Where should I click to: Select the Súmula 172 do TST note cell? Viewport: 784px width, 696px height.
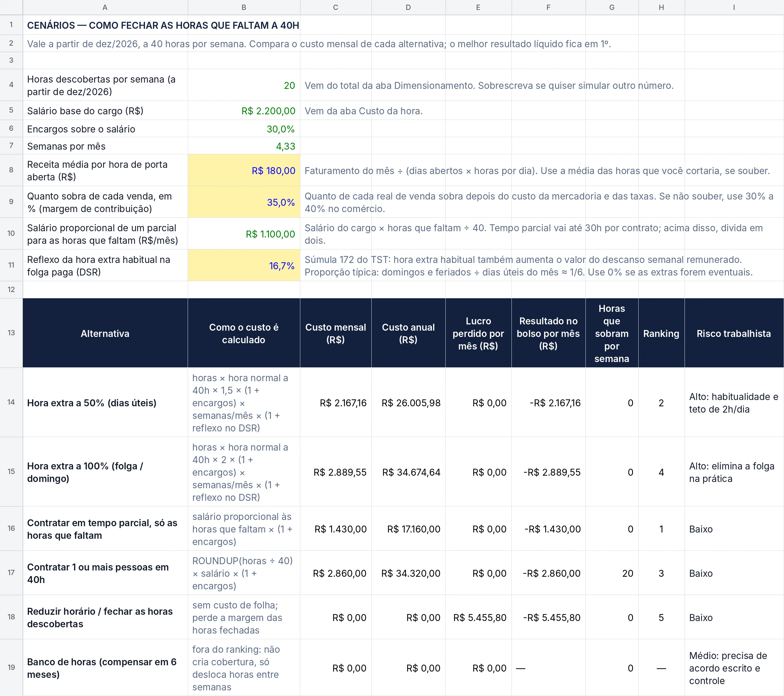click(542, 265)
